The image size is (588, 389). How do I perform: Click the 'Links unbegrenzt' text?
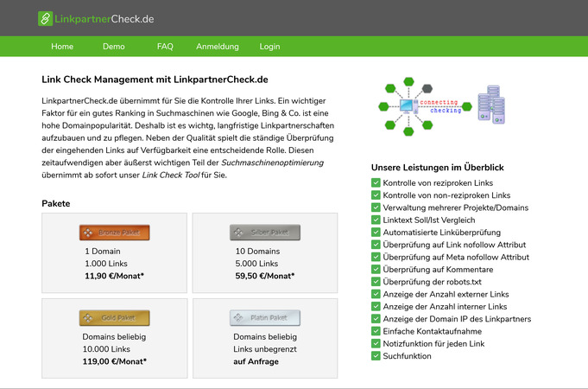(x=265, y=349)
